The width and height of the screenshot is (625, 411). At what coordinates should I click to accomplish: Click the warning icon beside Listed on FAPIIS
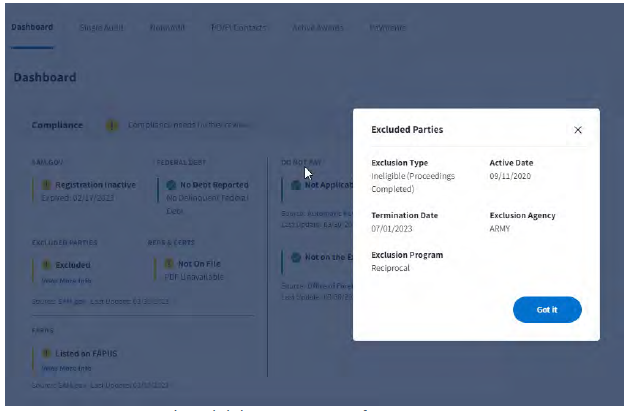pyautogui.click(x=46, y=353)
